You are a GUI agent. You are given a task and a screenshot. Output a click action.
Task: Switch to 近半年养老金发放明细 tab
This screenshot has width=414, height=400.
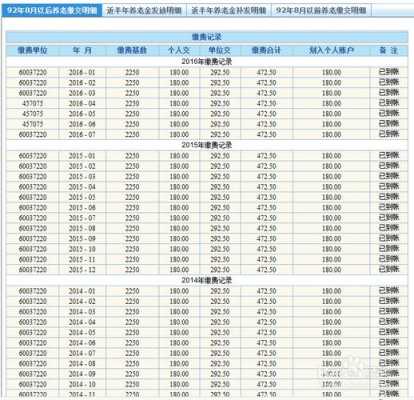coord(144,10)
